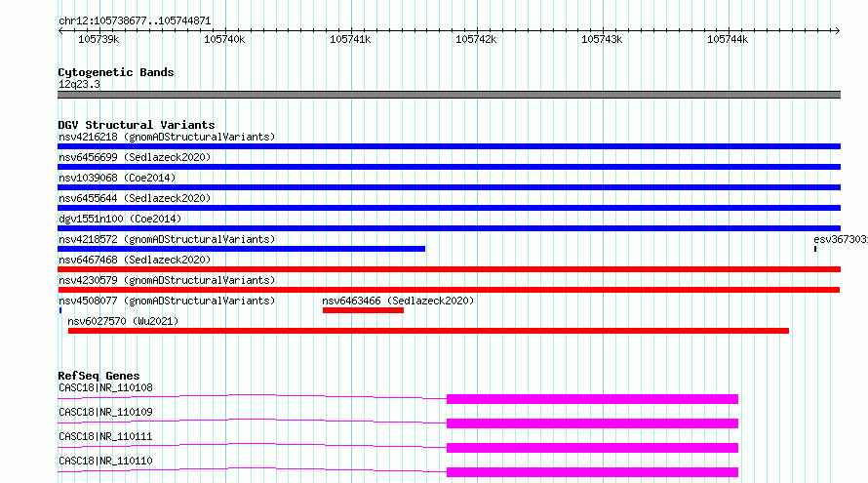Select the CASC18 NR_110109 exon block

tap(592, 423)
